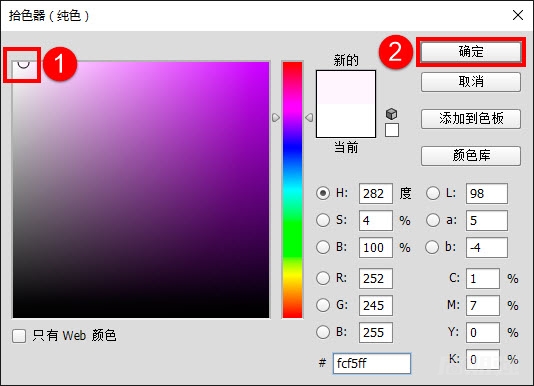This screenshot has width=534, height=386.
Task: Click the vertical hue spectrum bar
Action: point(292,190)
